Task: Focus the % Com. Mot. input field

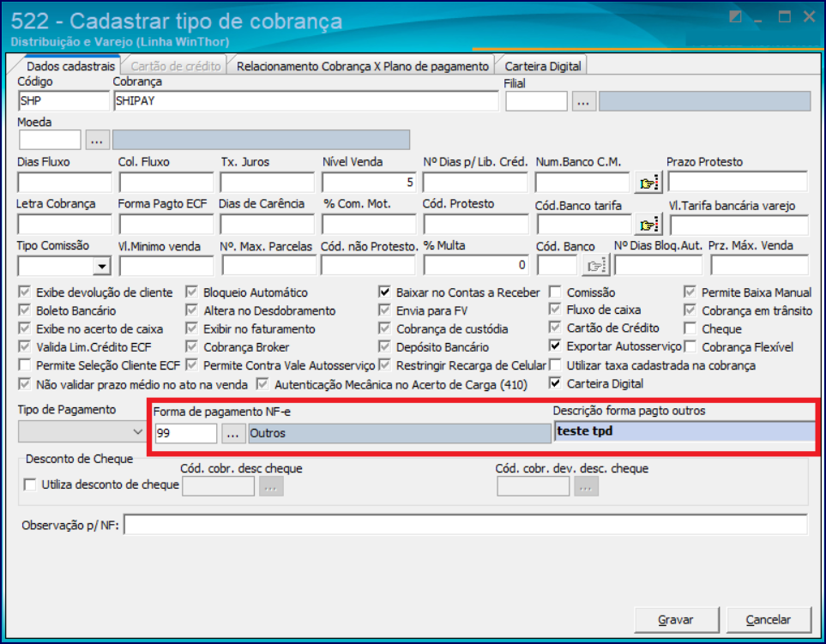Action: (x=370, y=225)
